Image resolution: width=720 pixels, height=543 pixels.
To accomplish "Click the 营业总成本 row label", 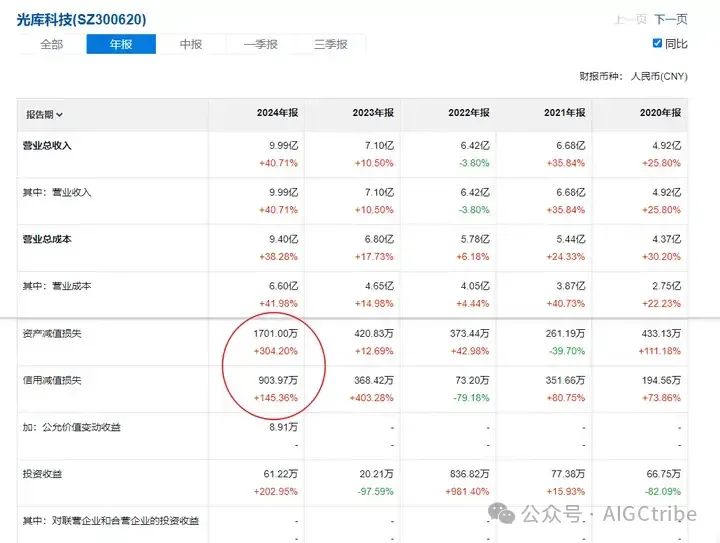I will click(x=47, y=240).
